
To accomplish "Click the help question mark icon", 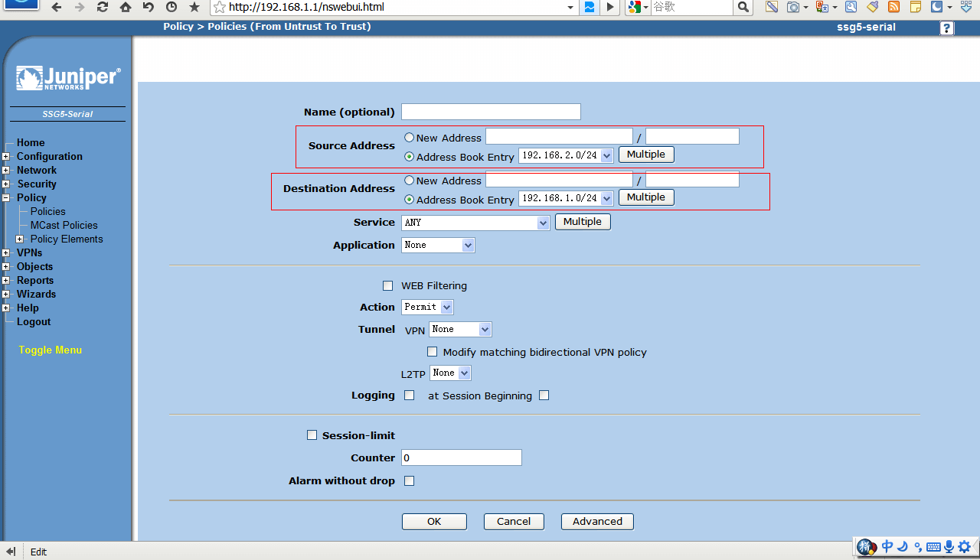I will pyautogui.click(x=947, y=28).
